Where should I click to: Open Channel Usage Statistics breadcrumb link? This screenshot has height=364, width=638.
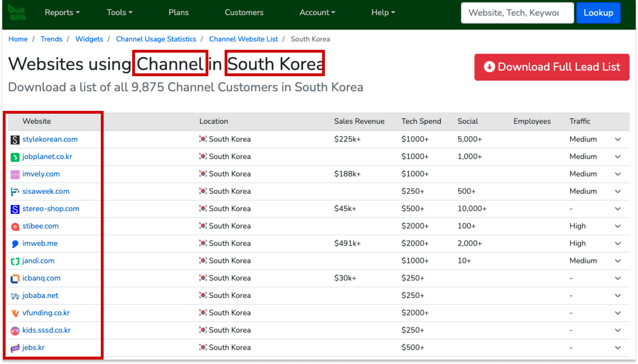pos(156,39)
